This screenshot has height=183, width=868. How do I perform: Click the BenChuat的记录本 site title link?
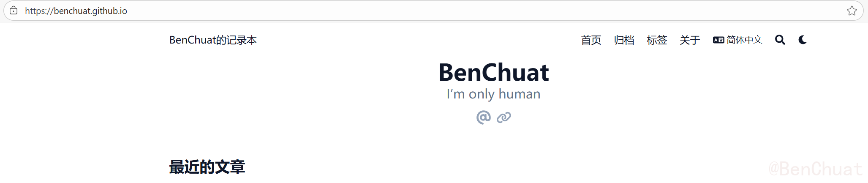(213, 40)
